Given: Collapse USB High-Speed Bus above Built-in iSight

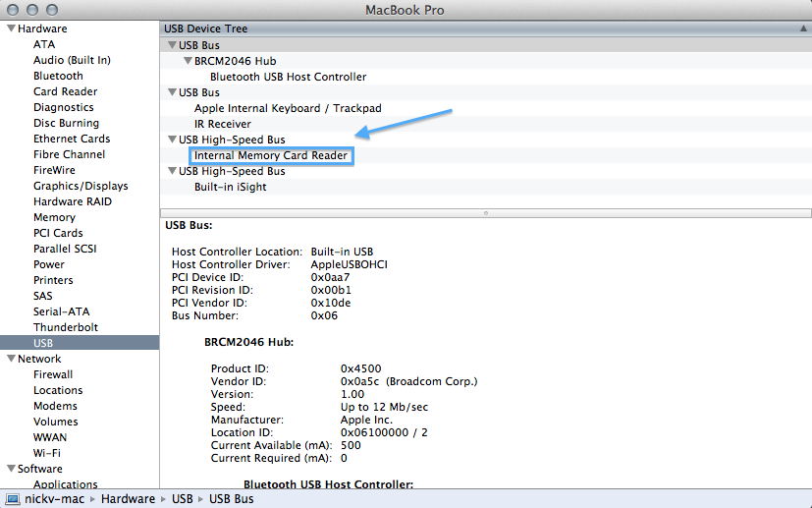Looking at the screenshot, I should point(173,171).
